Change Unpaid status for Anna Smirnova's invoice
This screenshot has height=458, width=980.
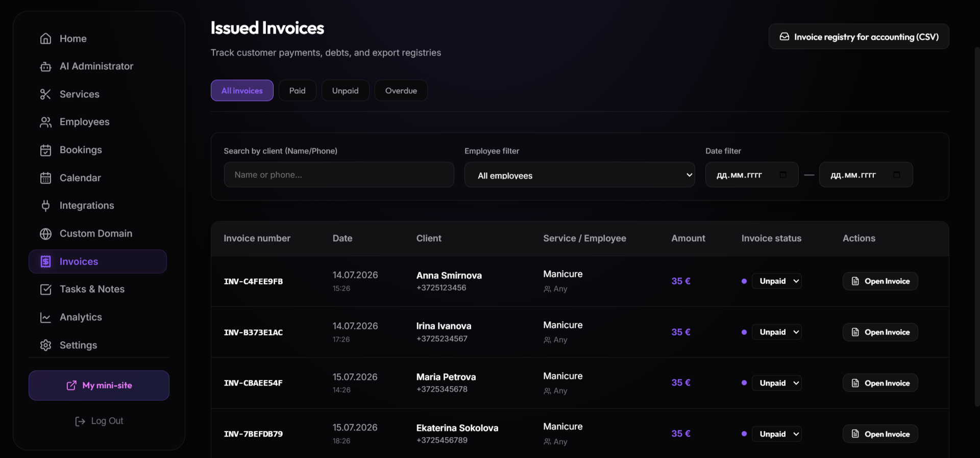click(x=777, y=281)
